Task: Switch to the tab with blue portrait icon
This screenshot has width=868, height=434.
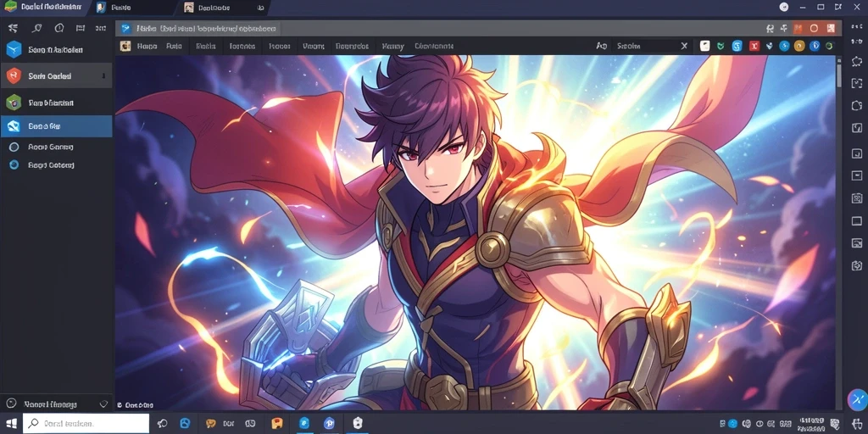Action: tap(101, 8)
